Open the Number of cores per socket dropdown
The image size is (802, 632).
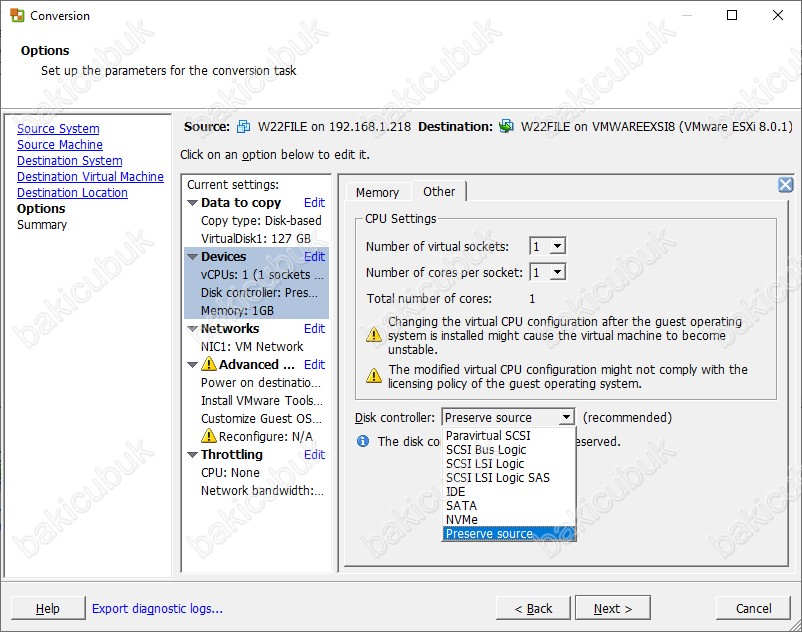(558, 272)
